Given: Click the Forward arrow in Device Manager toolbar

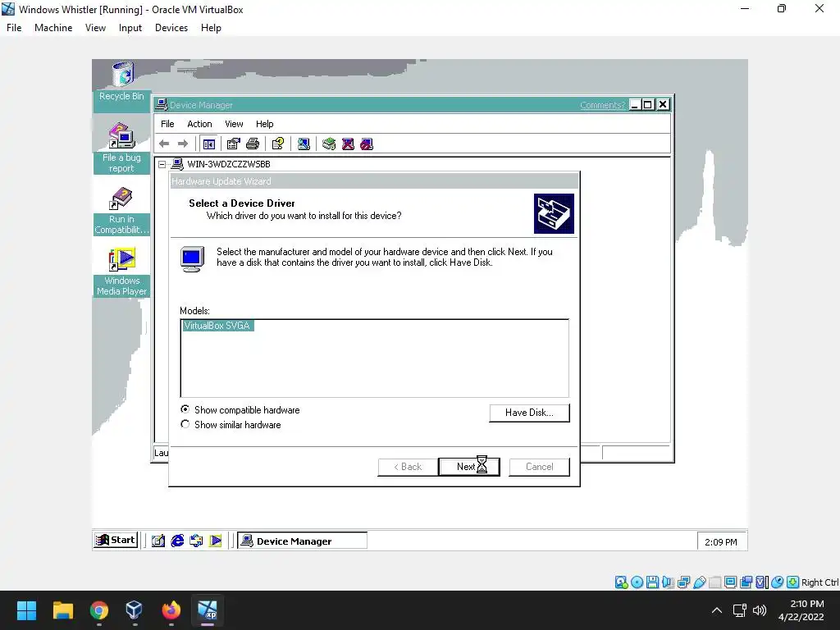Looking at the screenshot, I should coord(183,144).
